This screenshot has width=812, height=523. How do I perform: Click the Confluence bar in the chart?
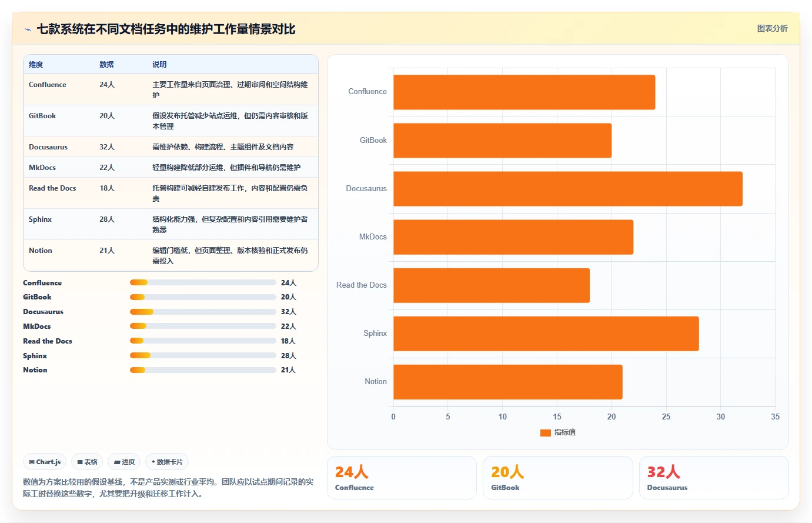click(x=524, y=92)
